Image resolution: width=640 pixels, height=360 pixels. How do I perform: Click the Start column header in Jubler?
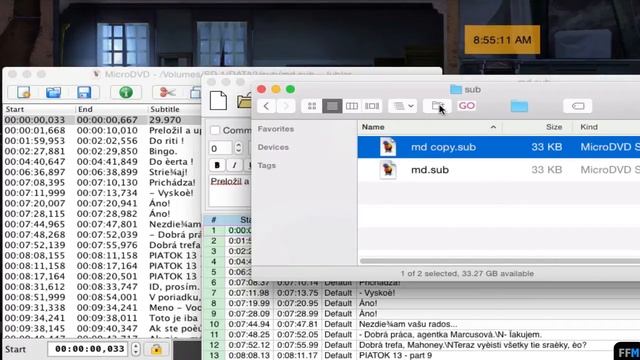(39, 109)
